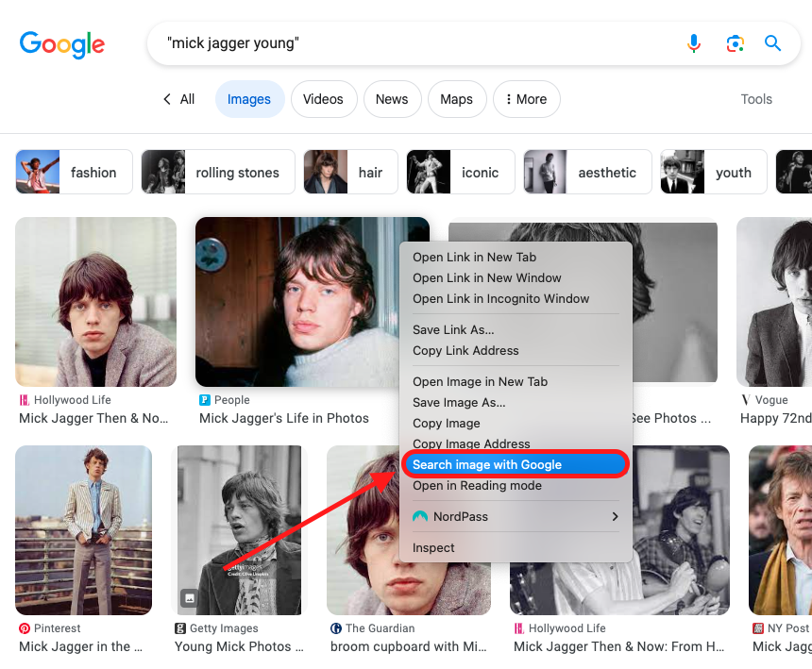Filter results by the hair chip
Screen dimensions: 812x669
(350, 172)
